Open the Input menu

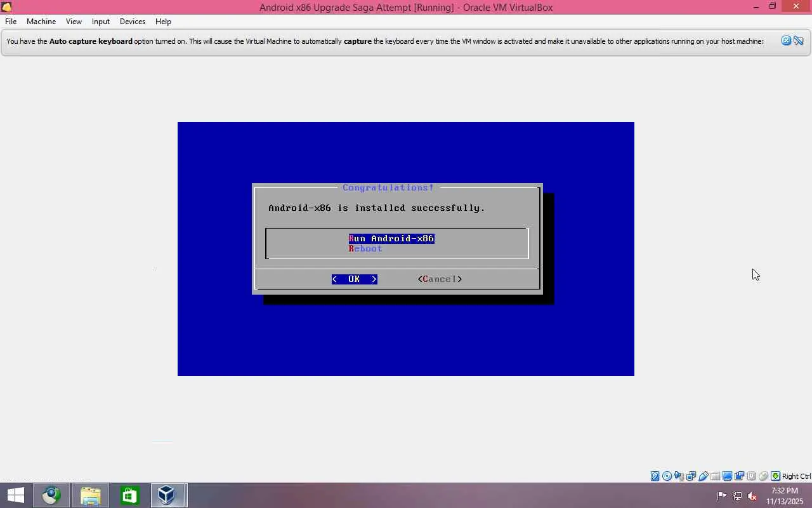[101, 21]
